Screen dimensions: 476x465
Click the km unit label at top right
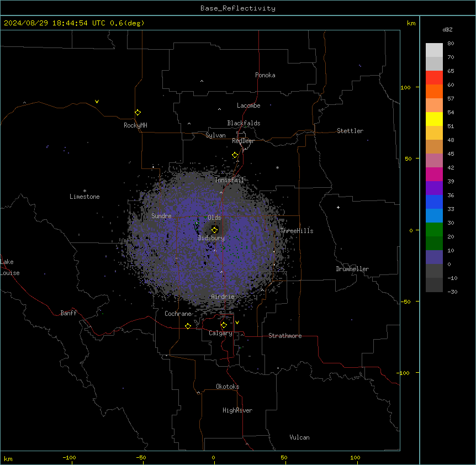pos(411,23)
